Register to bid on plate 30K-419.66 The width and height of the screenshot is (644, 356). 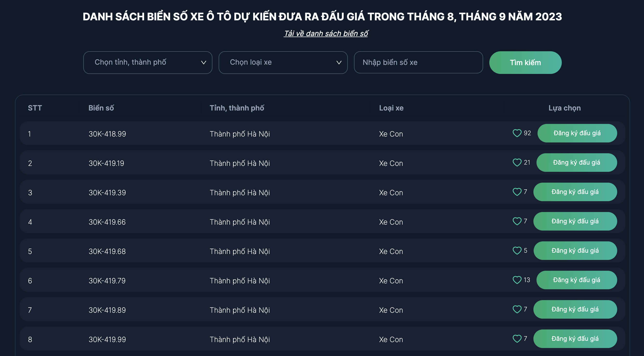[575, 221]
